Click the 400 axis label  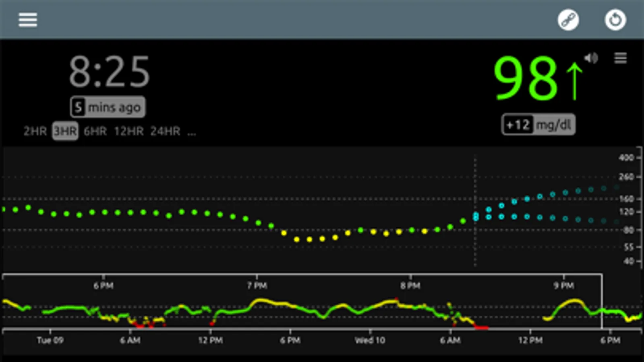[626, 157]
